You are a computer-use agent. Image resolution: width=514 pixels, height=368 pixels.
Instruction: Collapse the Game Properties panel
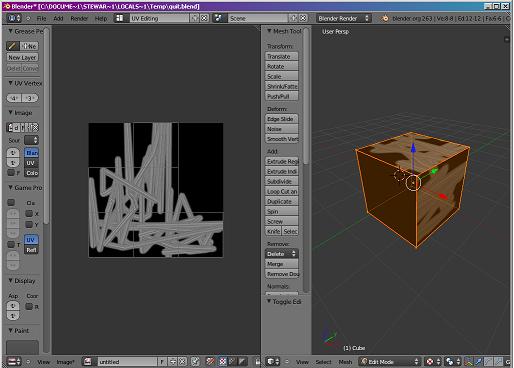click(x=10, y=187)
